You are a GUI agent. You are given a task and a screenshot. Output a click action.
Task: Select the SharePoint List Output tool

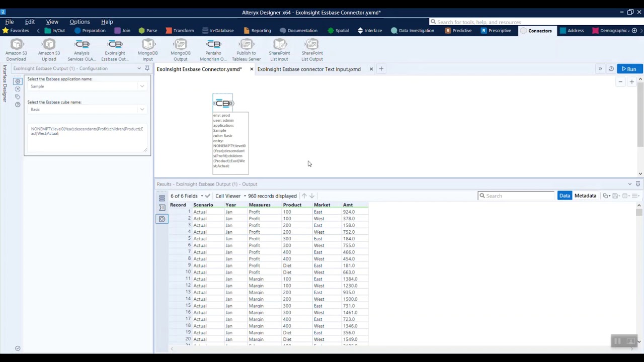coord(312,50)
